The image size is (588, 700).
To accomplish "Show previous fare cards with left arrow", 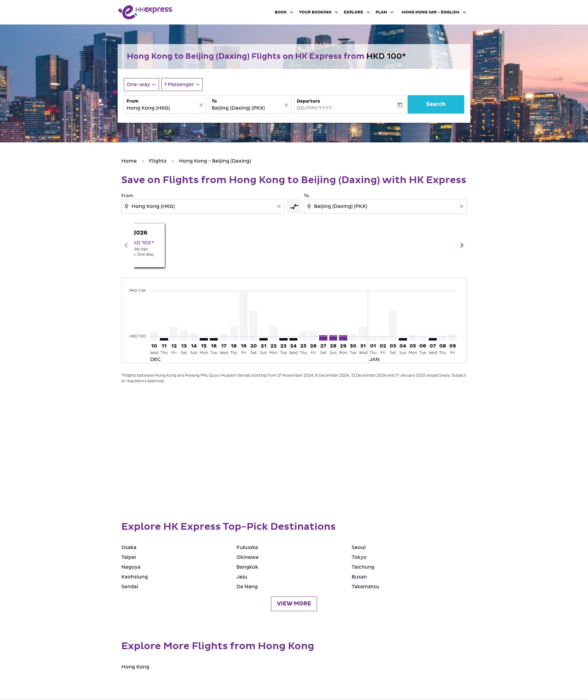I will pyautogui.click(x=126, y=245).
